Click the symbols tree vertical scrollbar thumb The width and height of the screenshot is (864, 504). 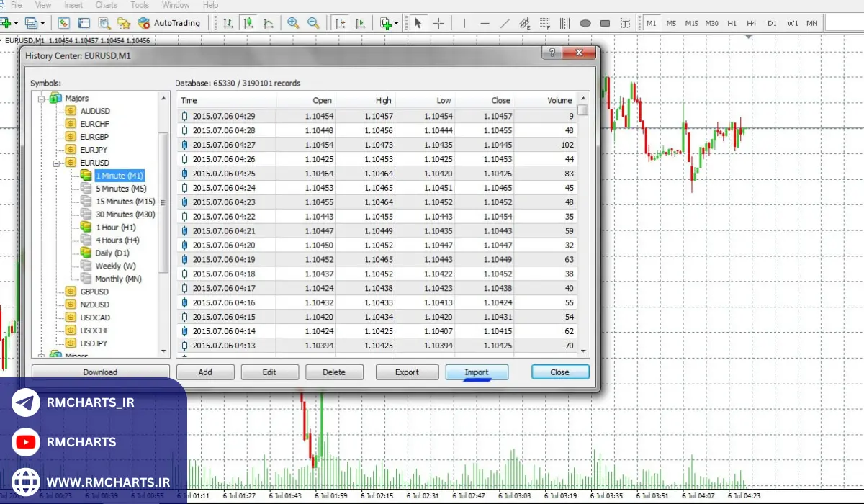pos(163,202)
